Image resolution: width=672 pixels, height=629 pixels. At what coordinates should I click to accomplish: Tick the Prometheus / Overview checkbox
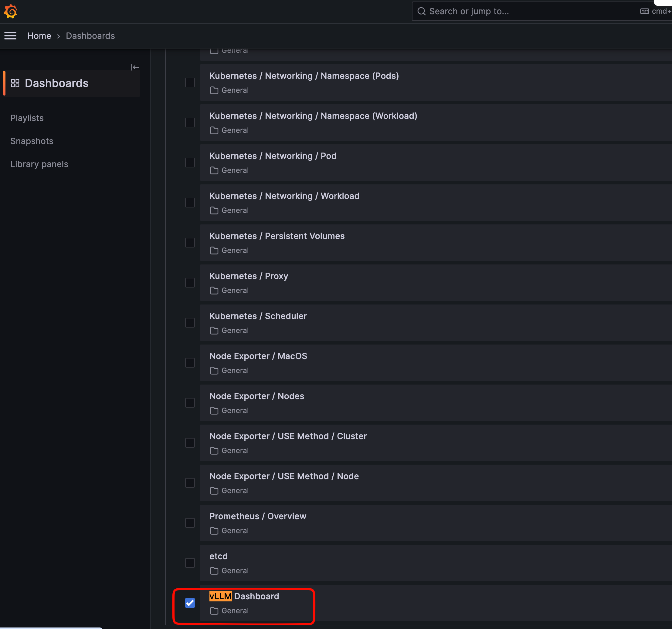[x=190, y=523]
